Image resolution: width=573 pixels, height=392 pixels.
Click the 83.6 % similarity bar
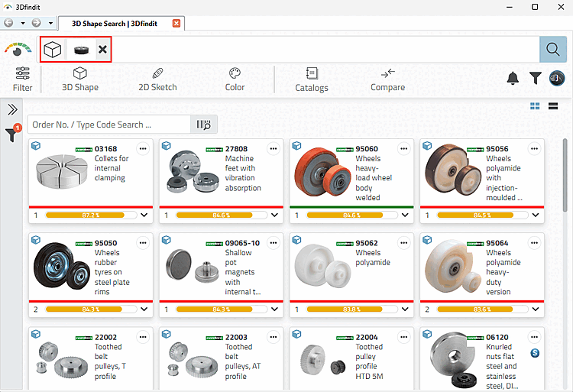pos(482,309)
